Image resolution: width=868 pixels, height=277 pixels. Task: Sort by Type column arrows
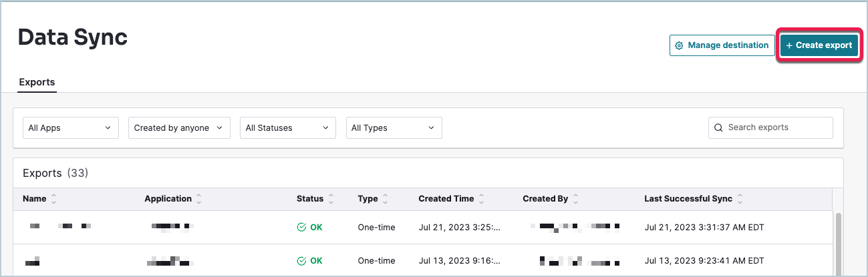click(385, 199)
